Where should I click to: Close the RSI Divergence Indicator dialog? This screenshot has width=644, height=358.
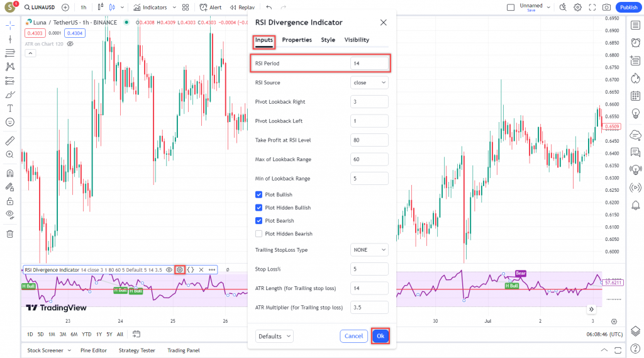click(x=383, y=23)
